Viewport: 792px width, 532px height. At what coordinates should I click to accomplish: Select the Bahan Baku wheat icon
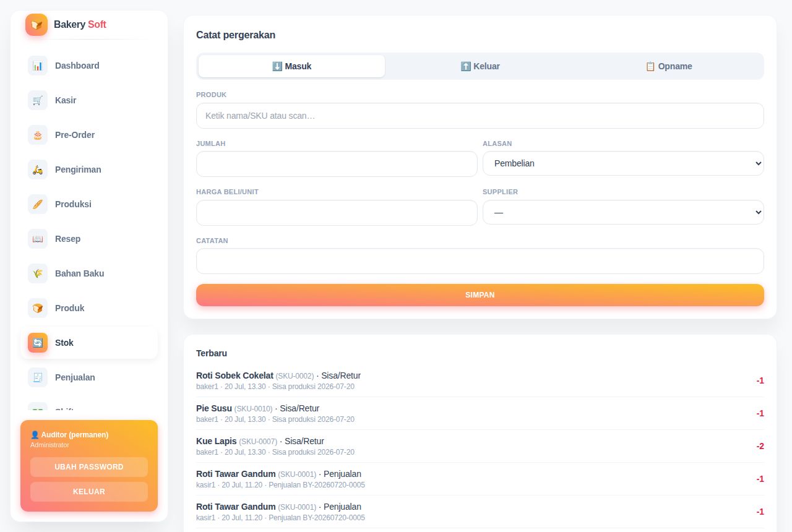tap(38, 273)
